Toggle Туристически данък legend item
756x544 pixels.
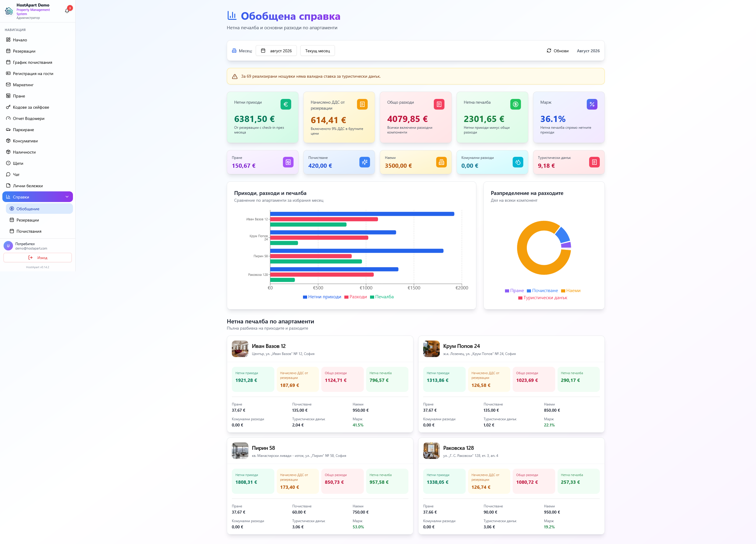click(542, 298)
